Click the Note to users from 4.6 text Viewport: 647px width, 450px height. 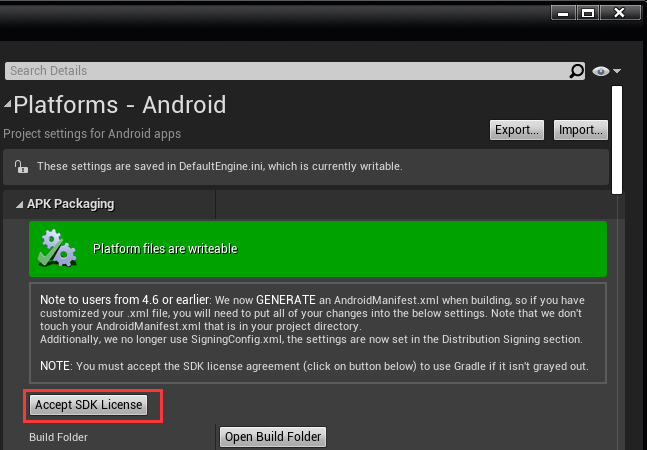(x=125, y=299)
